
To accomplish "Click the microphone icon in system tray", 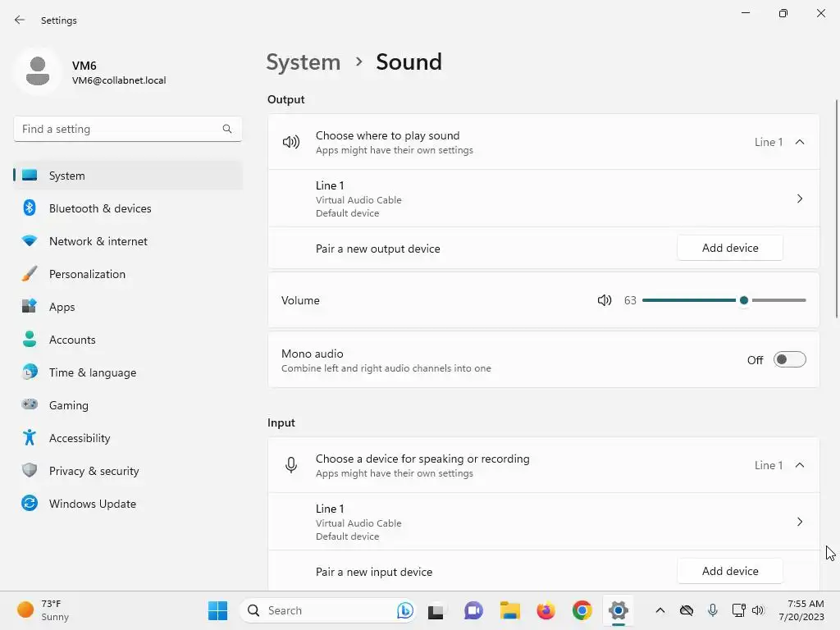I will [x=712, y=610].
